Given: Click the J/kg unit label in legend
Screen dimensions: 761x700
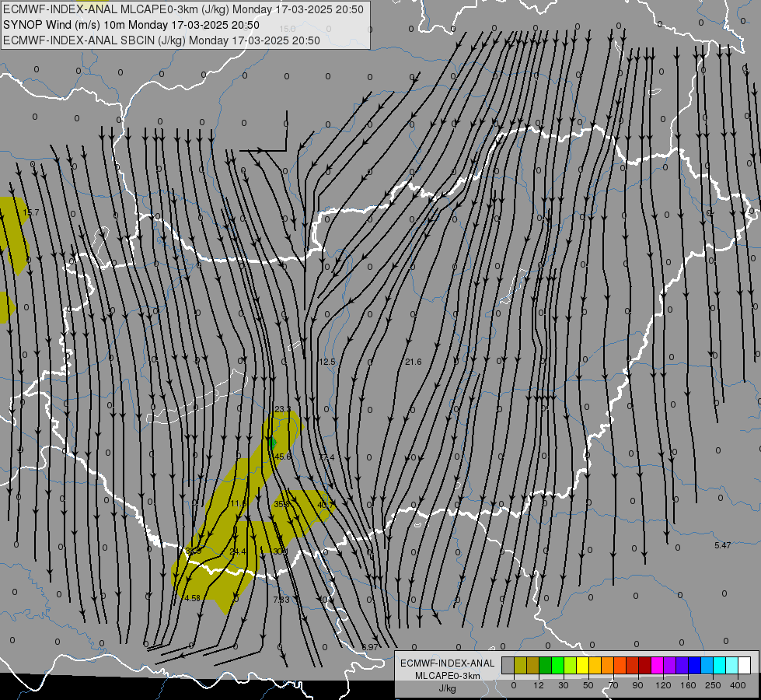Looking at the screenshot, I should point(448,689).
